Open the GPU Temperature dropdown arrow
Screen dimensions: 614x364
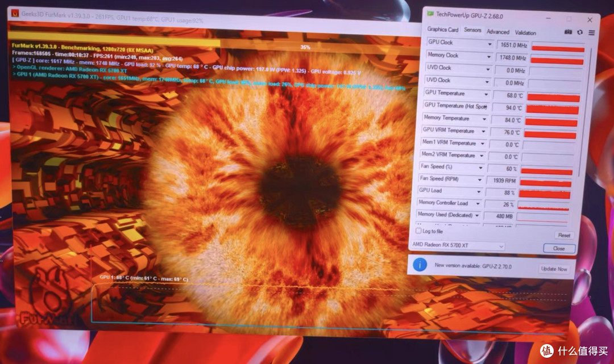486,95
